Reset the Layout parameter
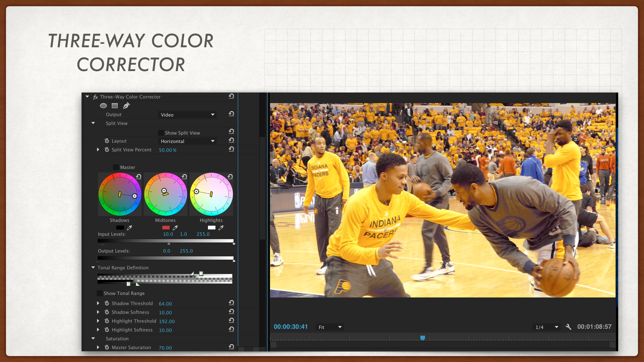Viewport: 644px width, 362px height. point(231,140)
